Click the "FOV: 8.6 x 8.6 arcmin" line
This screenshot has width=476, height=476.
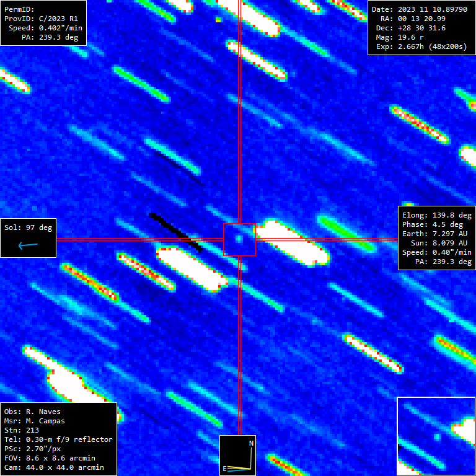50,458
